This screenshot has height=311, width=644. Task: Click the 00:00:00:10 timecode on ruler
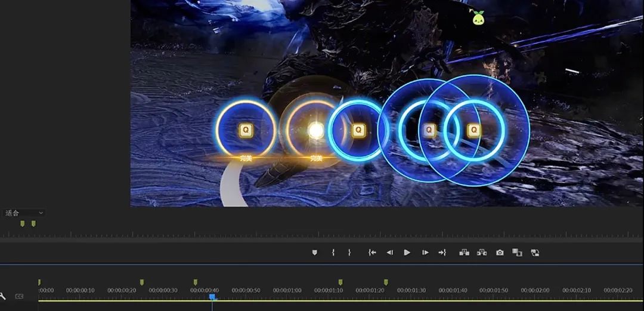pos(80,291)
